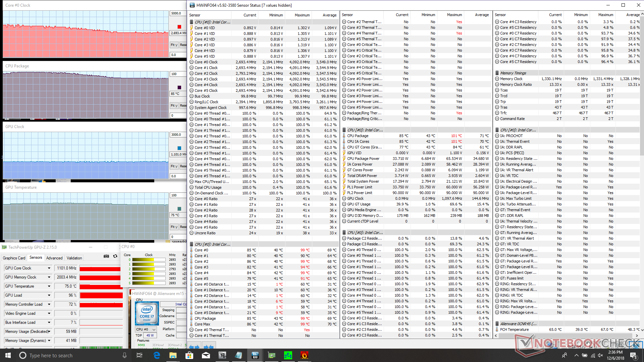Click Fit y button on Core #0 Clock graph
The height and width of the screenshot is (362, 644).
pos(174,45)
